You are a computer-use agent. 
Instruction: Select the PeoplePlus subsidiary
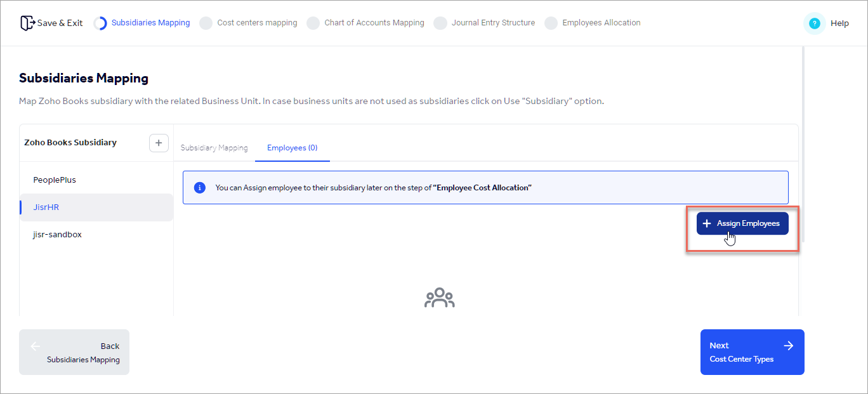coord(55,180)
